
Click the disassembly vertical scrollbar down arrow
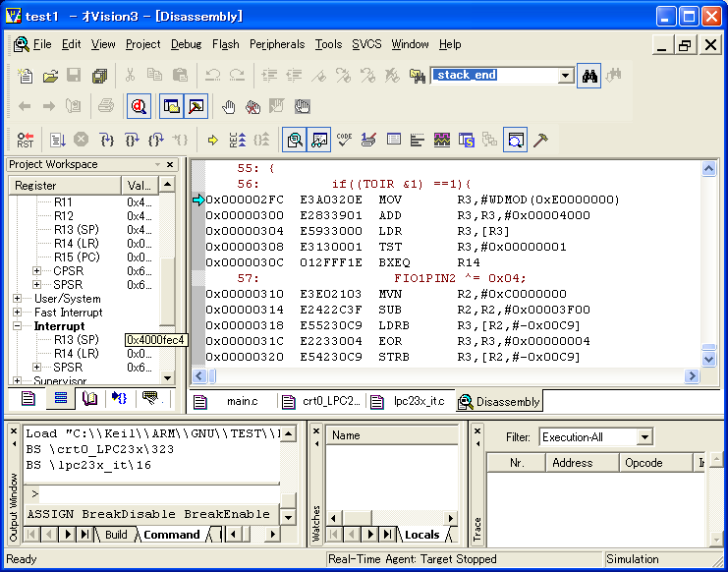pyautogui.click(x=711, y=360)
